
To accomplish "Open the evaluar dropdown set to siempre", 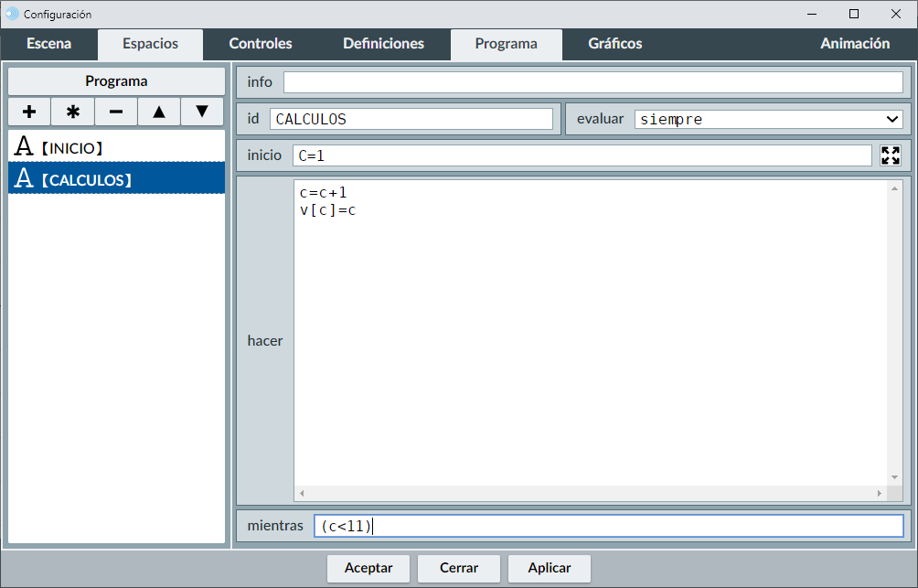I will tap(768, 119).
